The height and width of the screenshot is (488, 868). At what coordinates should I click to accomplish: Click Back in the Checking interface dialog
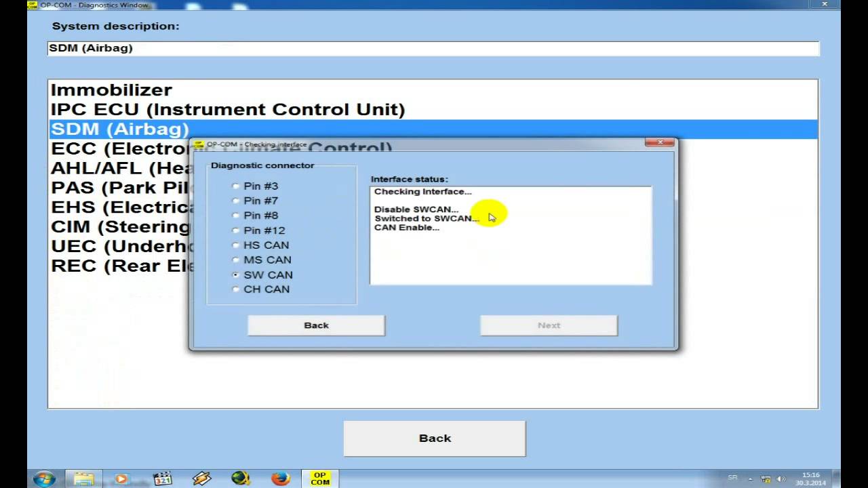click(316, 325)
